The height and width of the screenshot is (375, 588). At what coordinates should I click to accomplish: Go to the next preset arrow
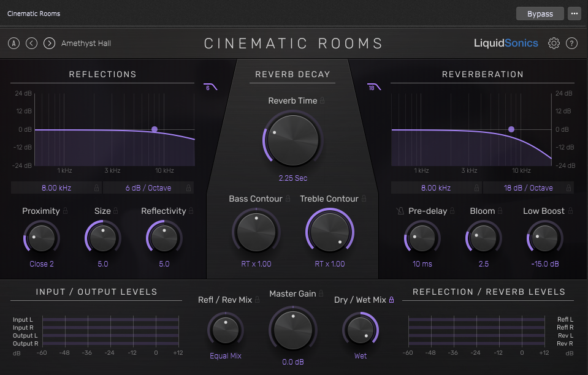(x=49, y=44)
